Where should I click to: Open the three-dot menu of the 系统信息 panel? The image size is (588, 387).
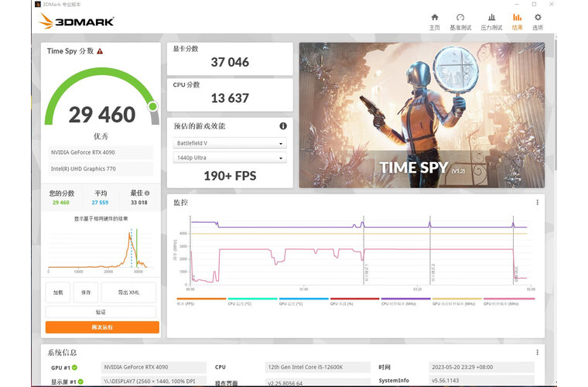pyautogui.click(x=537, y=352)
